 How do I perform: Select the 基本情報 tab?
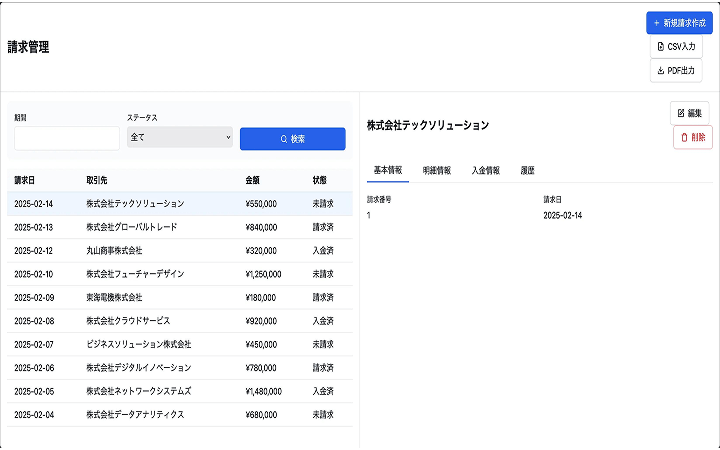(388, 171)
